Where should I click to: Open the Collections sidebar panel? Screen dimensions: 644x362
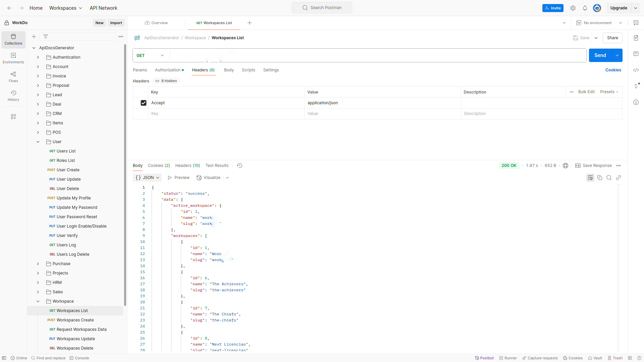pos(13,40)
